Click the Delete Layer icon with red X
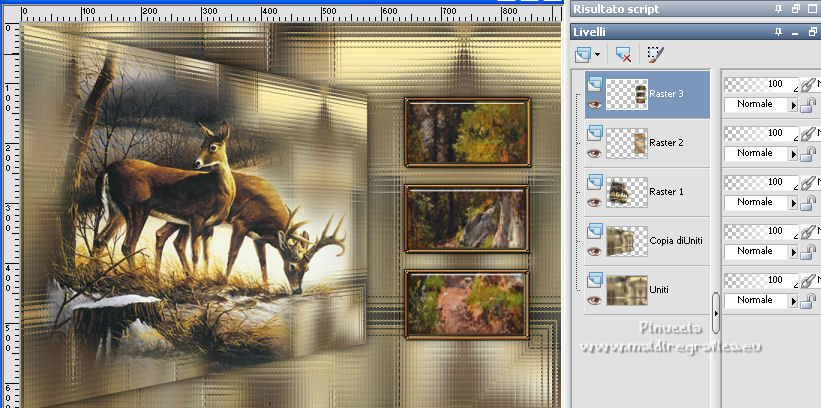The image size is (821, 408). [x=623, y=54]
